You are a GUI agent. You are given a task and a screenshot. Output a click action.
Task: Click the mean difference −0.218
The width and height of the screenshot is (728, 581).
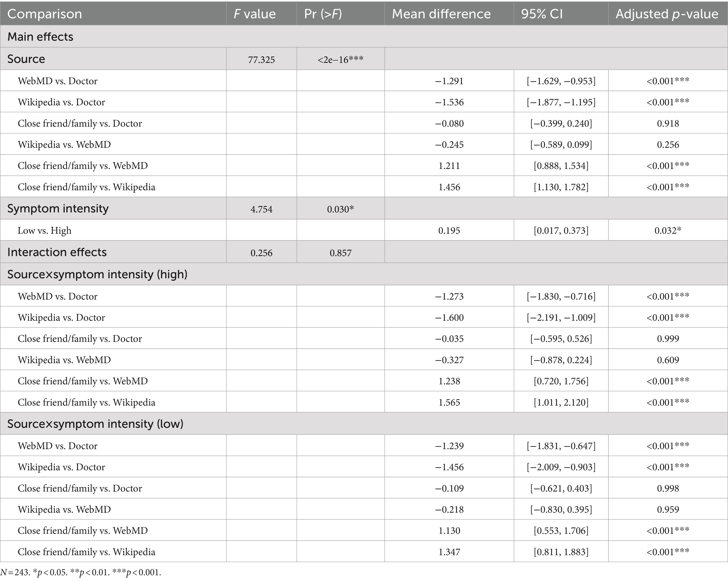(449, 510)
